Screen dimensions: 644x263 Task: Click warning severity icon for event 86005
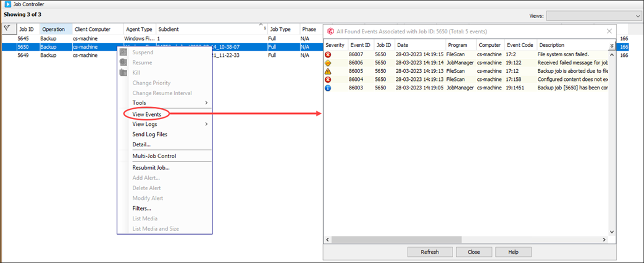click(328, 72)
